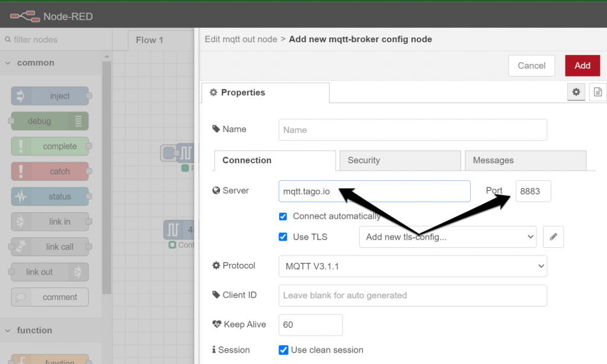Select the complete node in palette
The height and width of the screenshot is (364, 607).
50,146
